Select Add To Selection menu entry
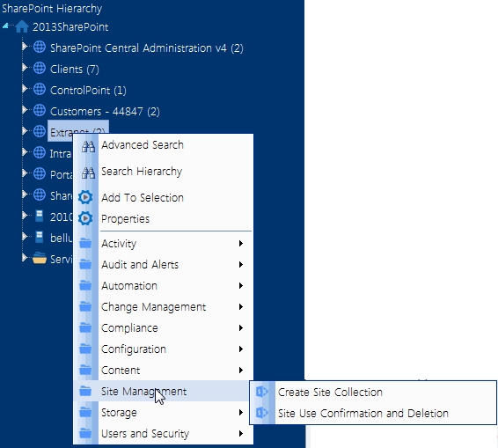This screenshot has width=498, height=448. pos(143,198)
